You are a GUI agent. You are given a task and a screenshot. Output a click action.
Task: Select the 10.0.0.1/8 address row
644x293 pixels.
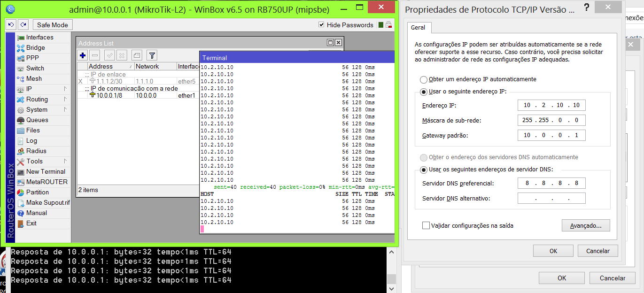(139, 95)
